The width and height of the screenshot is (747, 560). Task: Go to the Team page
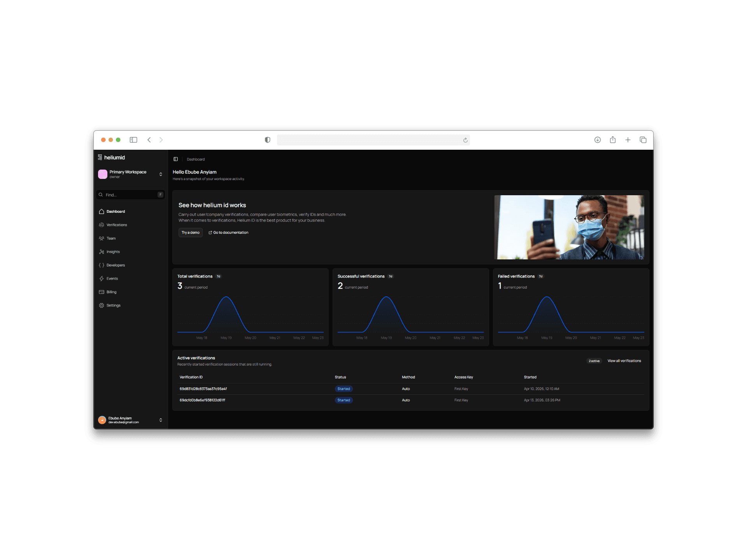[x=130, y=238]
